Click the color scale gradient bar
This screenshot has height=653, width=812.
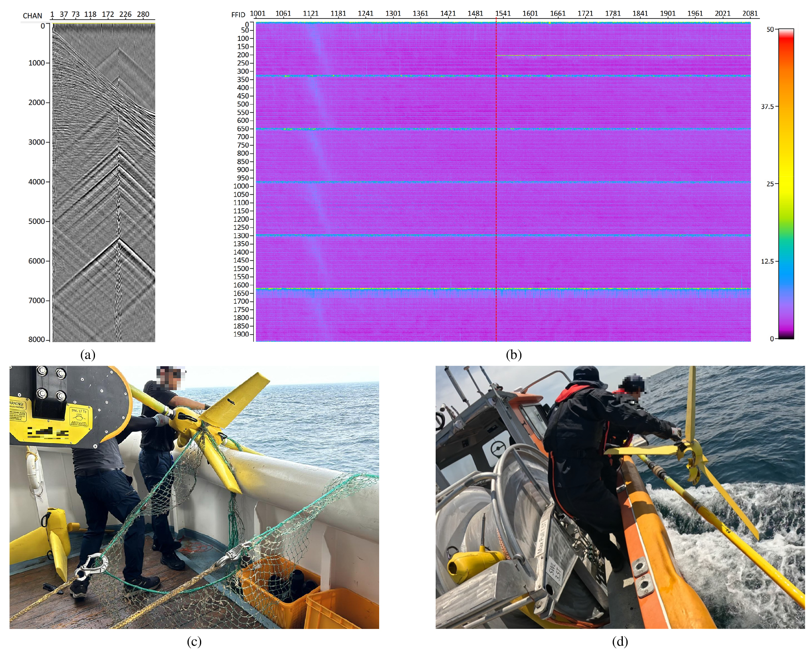click(x=786, y=184)
